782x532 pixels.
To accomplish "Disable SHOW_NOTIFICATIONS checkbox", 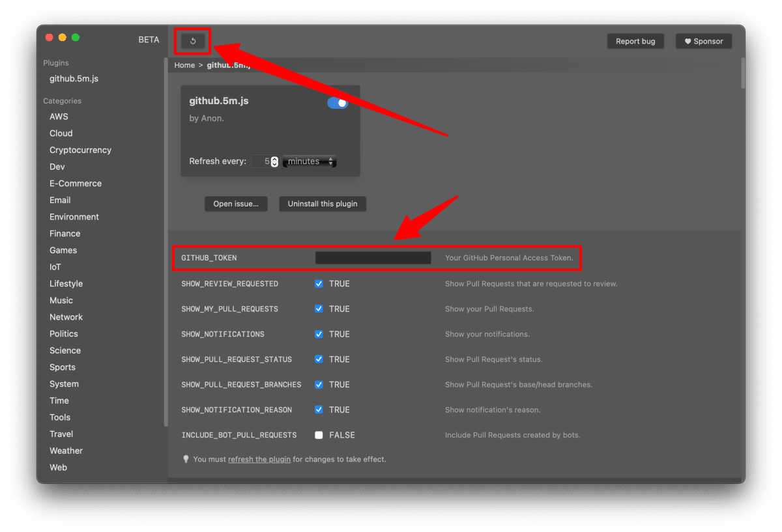I will [319, 334].
